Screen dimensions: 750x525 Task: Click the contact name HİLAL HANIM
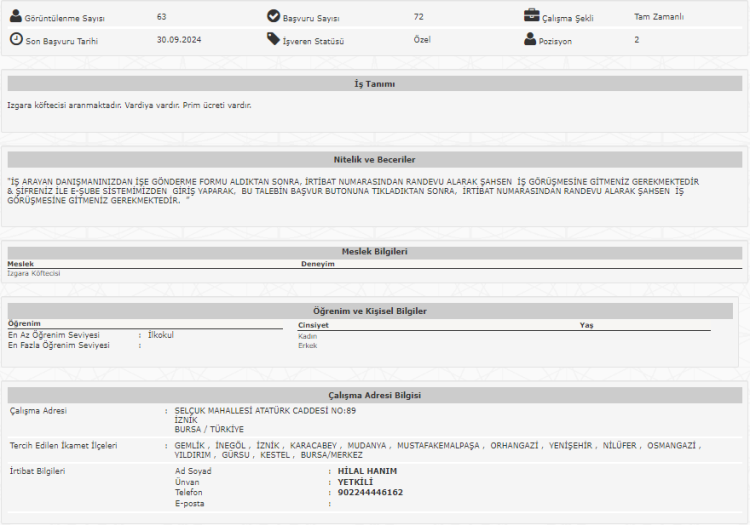click(368, 471)
